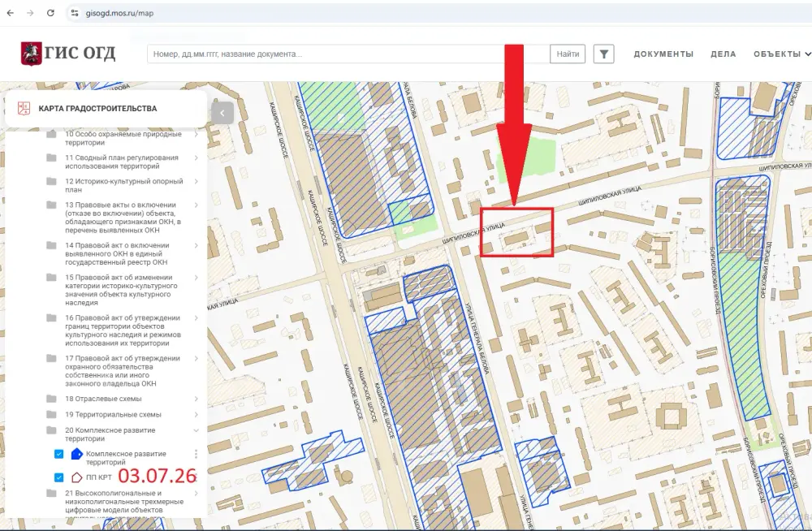This screenshot has height=531, width=812.
Task: Open the ОБЪЕКТЫ dropdown menu
Action: coord(782,54)
